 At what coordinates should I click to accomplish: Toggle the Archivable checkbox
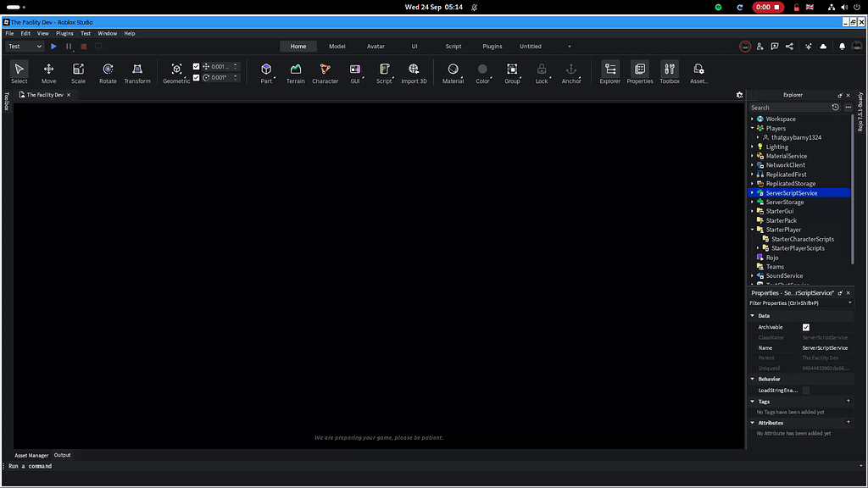pos(806,327)
